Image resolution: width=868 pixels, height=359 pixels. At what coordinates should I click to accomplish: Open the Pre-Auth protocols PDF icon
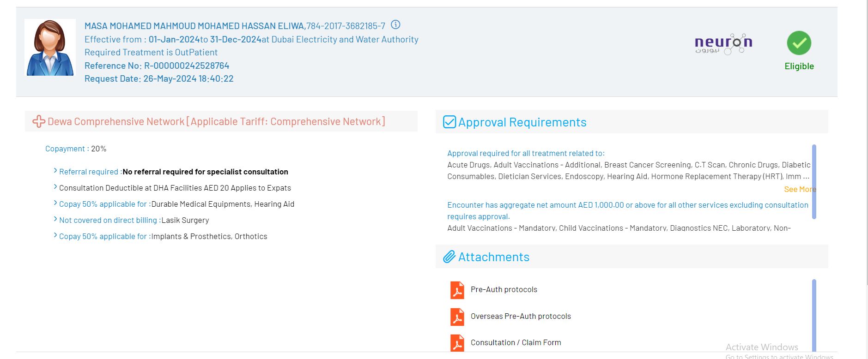[x=457, y=290]
